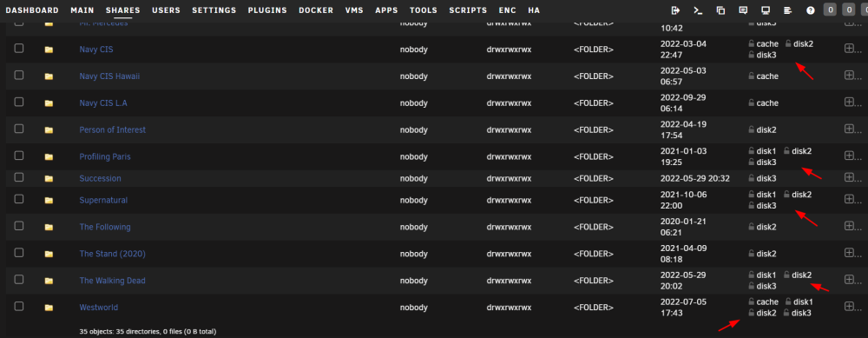Viewport: 868px width, 338px height.
Task: Tick the checkbox for Navy CIS Hawaii
Action: click(x=19, y=75)
